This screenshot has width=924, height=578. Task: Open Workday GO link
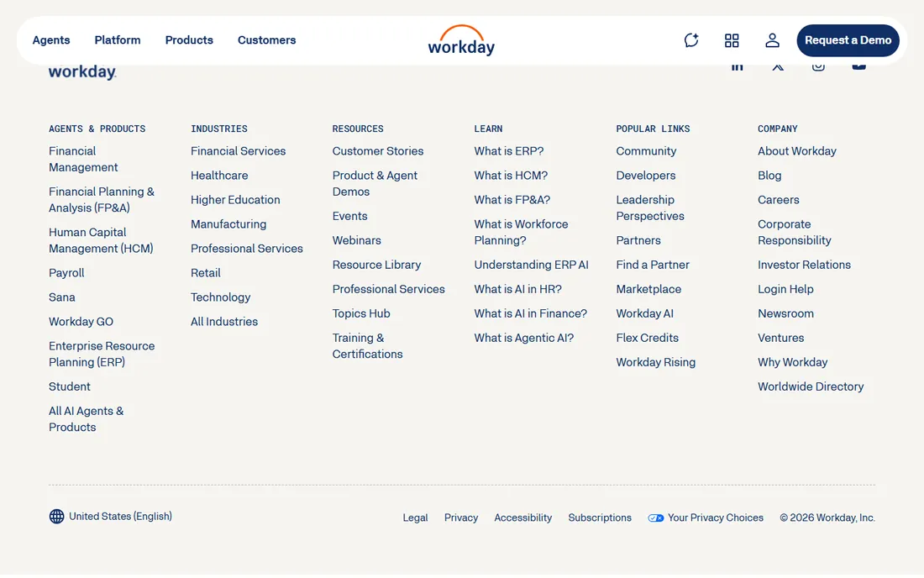pos(81,322)
